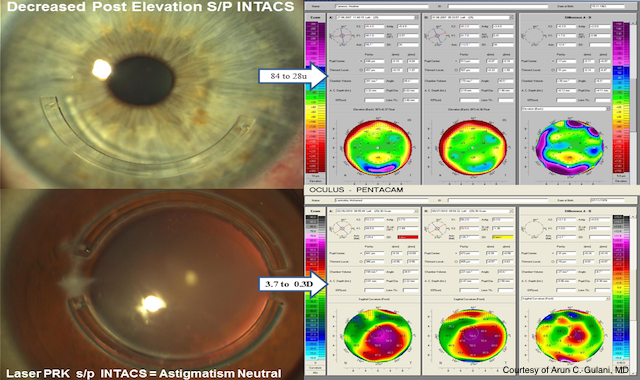Screen dimensions: 640x380
Task: Click the Name field in lower Pentacam window
Action: point(381,200)
